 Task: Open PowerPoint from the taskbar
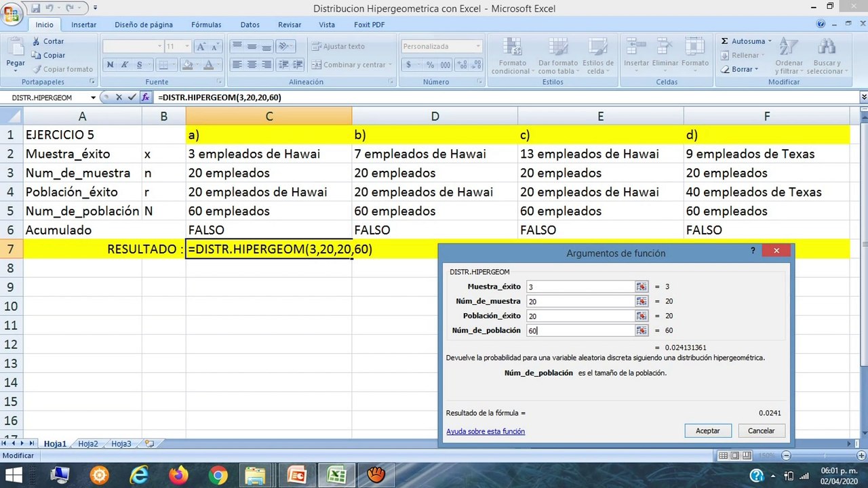pos(297,475)
